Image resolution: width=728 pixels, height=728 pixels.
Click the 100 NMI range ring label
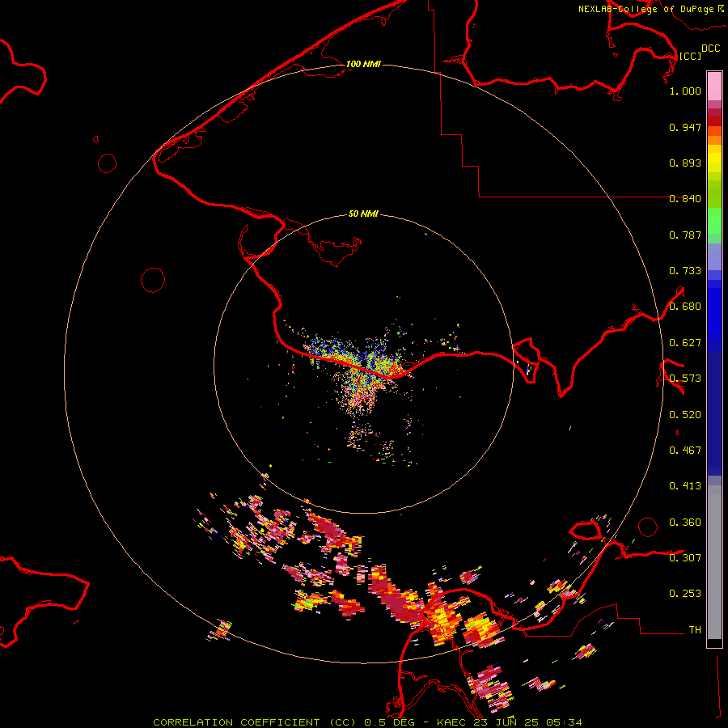coord(363,64)
